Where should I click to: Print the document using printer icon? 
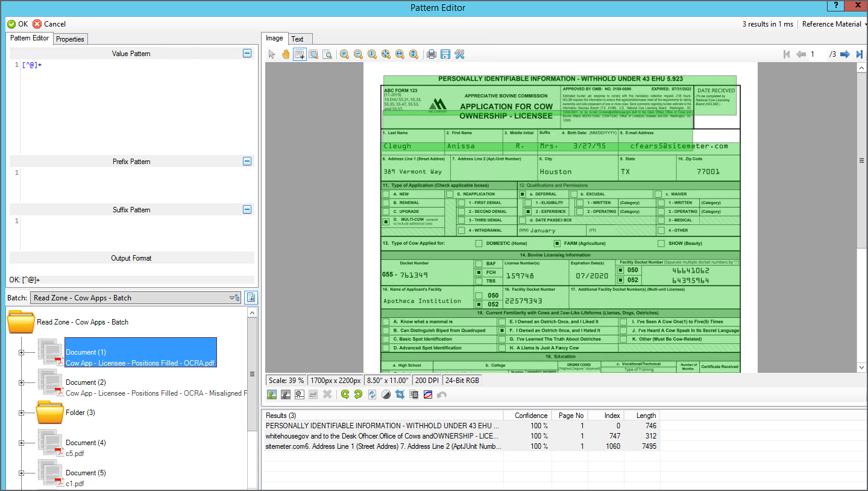click(x=432, y=54)
